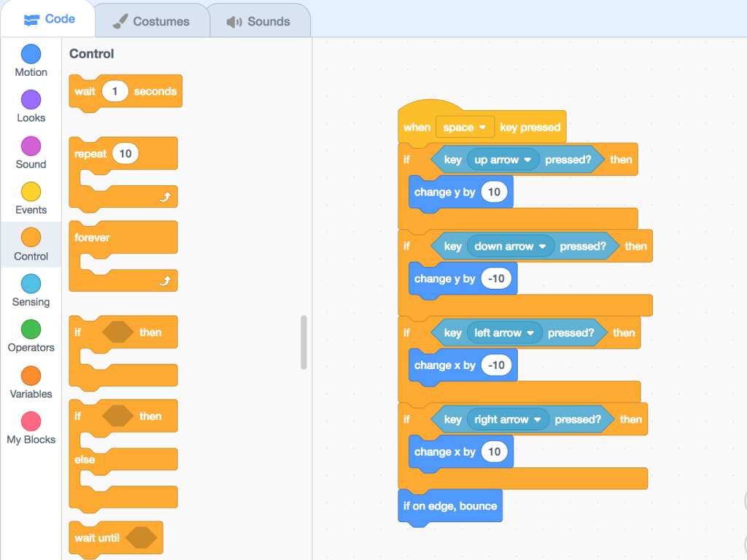The image size is (747, 560).
Task: Click the blocks icon on Code tab
Action: 31,20
